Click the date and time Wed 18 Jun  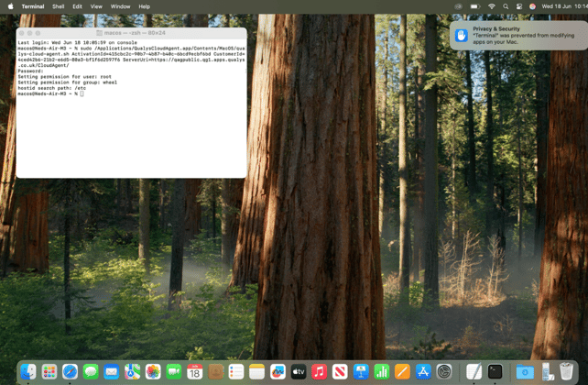tap(564, 6)
